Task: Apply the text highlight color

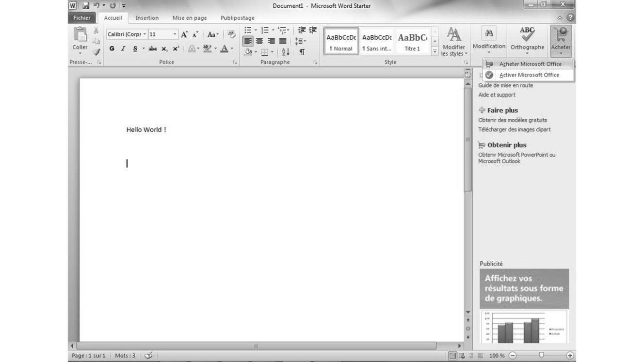Action: tap(207, 48)
